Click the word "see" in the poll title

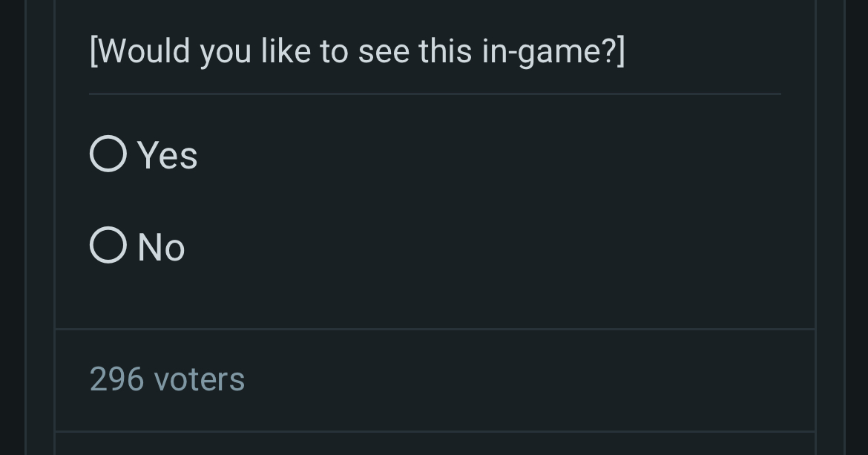click(384, 52)
